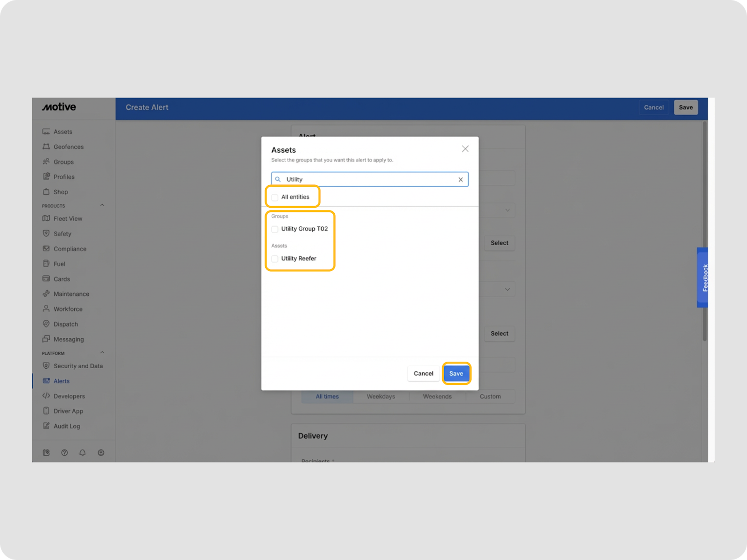Select the Weekdays tab
Screen dimensions: 747x560
click(381, 397)
